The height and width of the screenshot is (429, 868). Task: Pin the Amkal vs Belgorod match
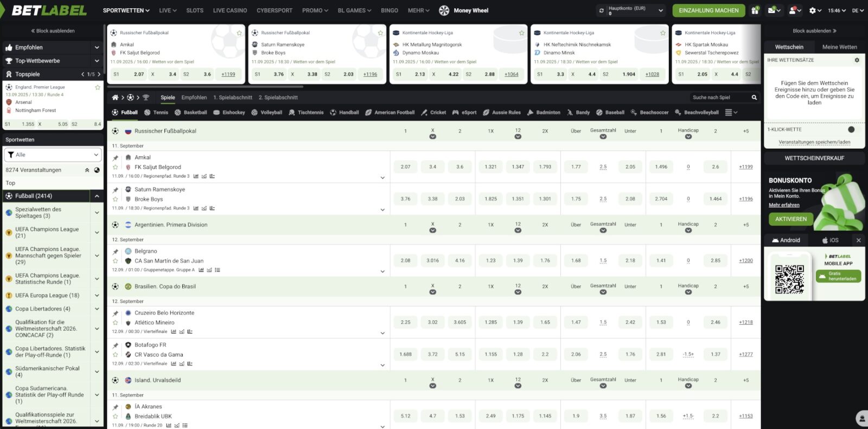(116, 158)
